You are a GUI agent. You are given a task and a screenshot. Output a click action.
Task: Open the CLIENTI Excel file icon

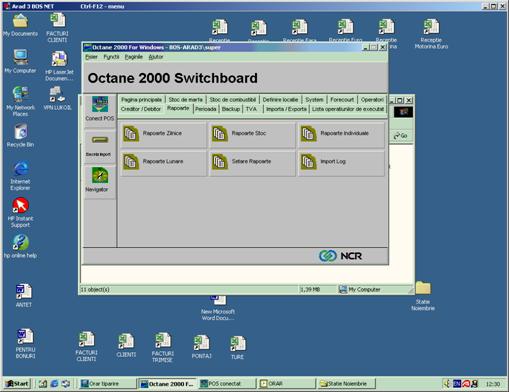coord(126,345)
